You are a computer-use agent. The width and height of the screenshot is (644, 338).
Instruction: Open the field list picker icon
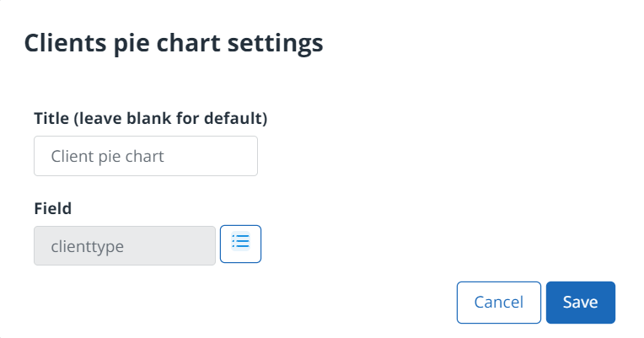tap(240, 244)
